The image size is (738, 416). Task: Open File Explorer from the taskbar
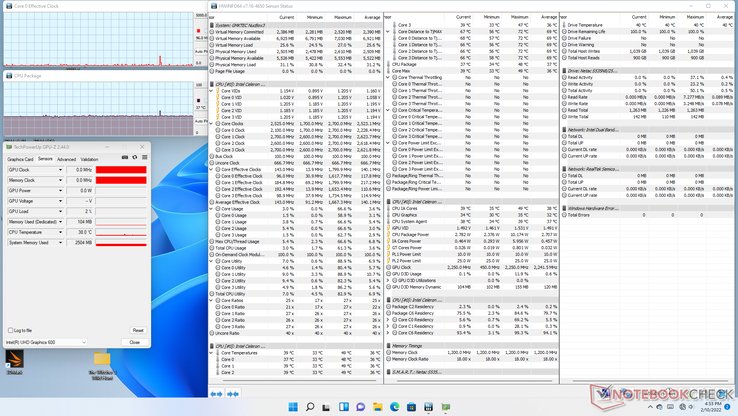point(378,407)
